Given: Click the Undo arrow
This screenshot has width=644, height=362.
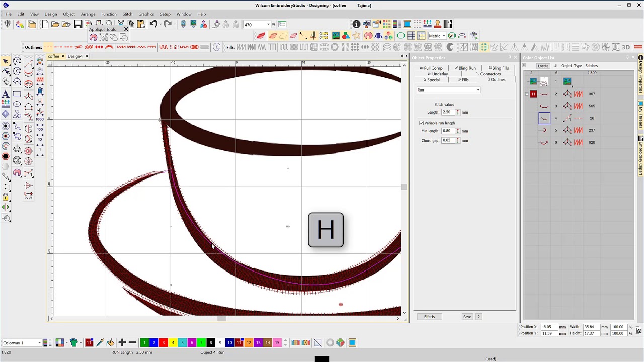Looking at the screenshot, I should [x=153, y=24].
